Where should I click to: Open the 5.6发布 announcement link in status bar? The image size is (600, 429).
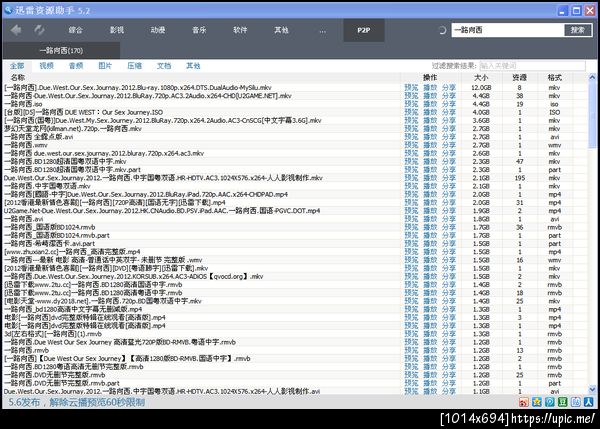click(x=77, y=402)
